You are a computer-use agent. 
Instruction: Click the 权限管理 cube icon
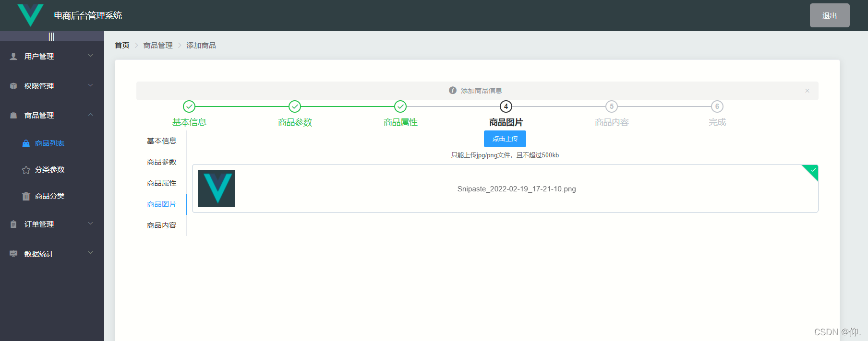pos(13,86)
